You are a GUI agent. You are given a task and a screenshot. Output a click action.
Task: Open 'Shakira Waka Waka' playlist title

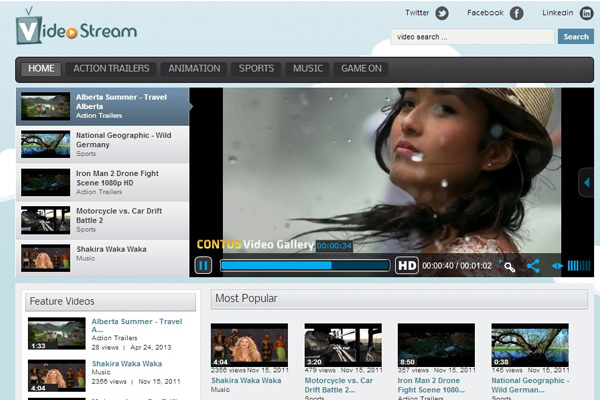(111, 249)
